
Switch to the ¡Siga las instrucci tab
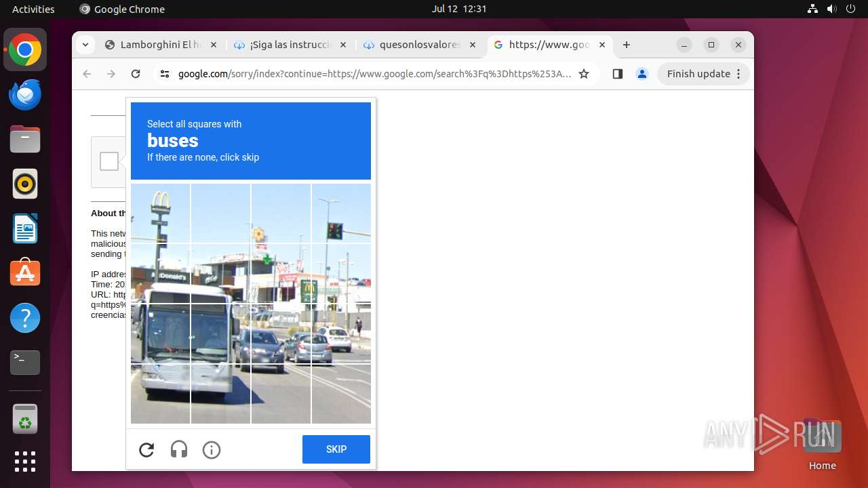coord(290,45)
